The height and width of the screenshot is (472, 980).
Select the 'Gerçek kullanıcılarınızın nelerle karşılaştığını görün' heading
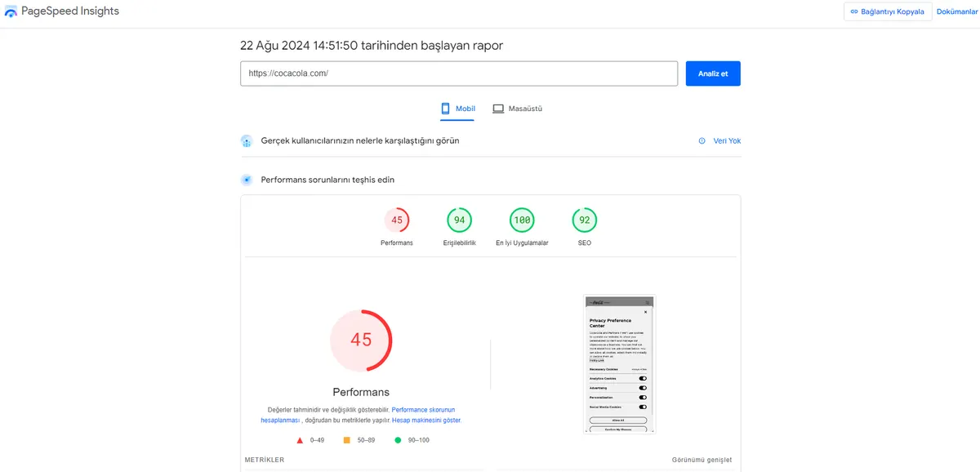click(x=360, y=140)
